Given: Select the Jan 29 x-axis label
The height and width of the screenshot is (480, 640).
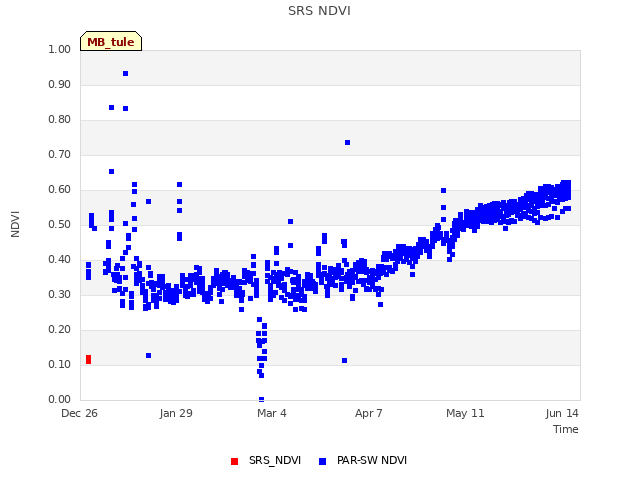Looking at the screenshot, I should coord(176,413).
